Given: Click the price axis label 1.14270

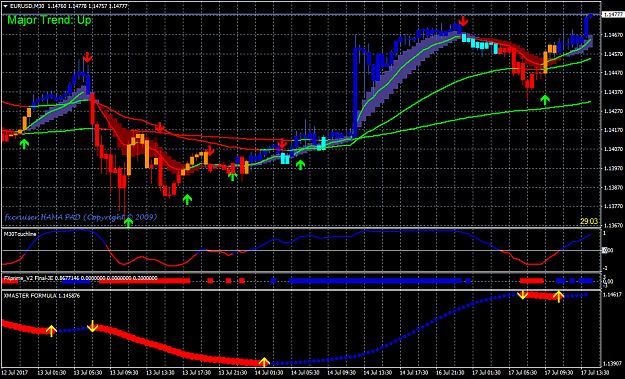Looking at the screenshot, I should (x=613, y=111).
